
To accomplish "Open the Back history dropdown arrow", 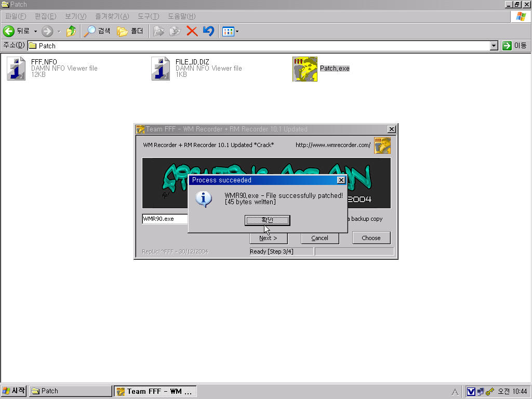I will (x=35, y=31).
